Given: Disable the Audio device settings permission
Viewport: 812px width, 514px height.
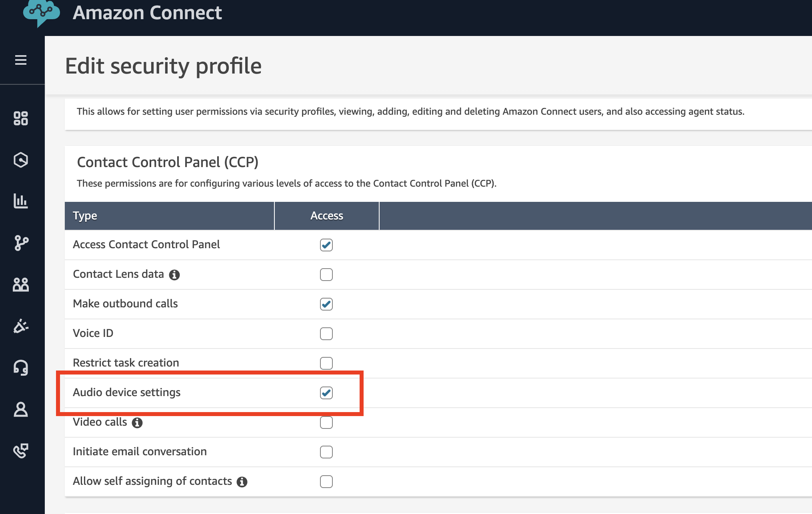Looking at the screenshot, I should 326,393.
